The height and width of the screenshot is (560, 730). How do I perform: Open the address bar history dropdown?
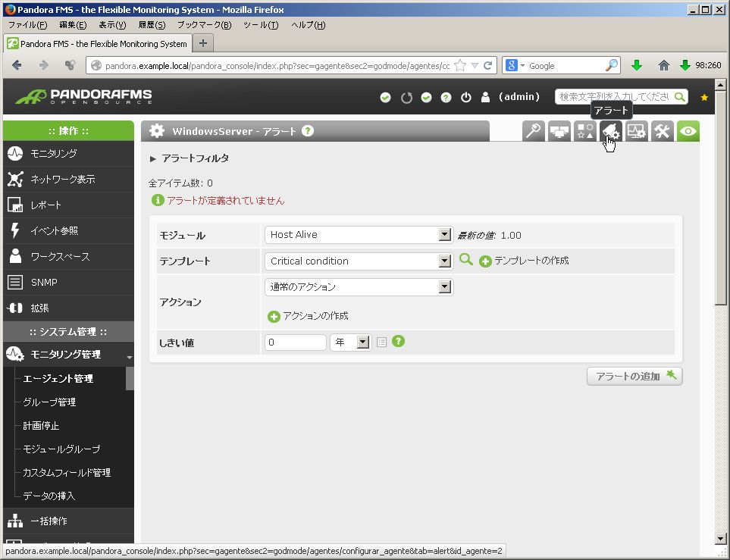click(x=475, y=66)
